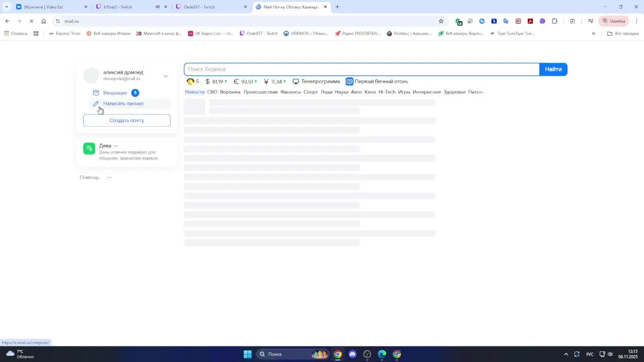Image resolution: width=644 pixels, height=362 pixels.
Task: Click Написать письмо to compose mail
Action: (x=123, y=104)
